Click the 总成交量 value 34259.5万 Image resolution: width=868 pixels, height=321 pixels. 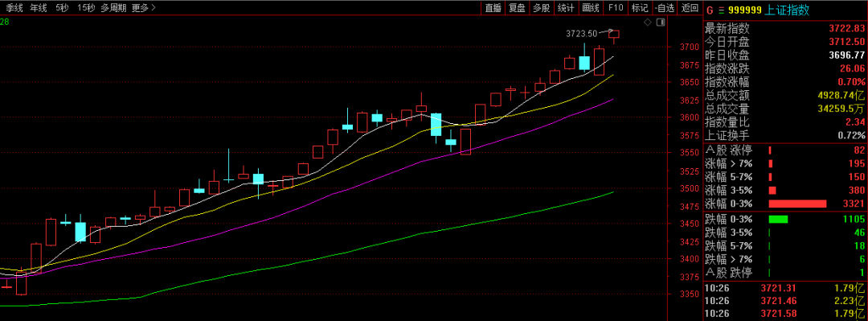pos(841,109)
